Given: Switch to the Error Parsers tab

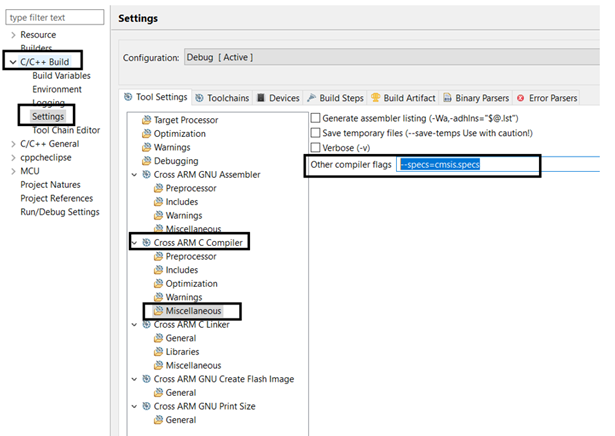Looking at the screenshot, I should tap(547, 98).
